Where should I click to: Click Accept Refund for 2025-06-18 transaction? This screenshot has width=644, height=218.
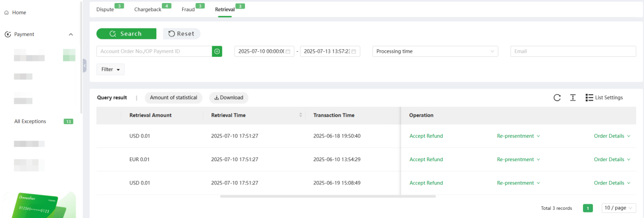426,136
